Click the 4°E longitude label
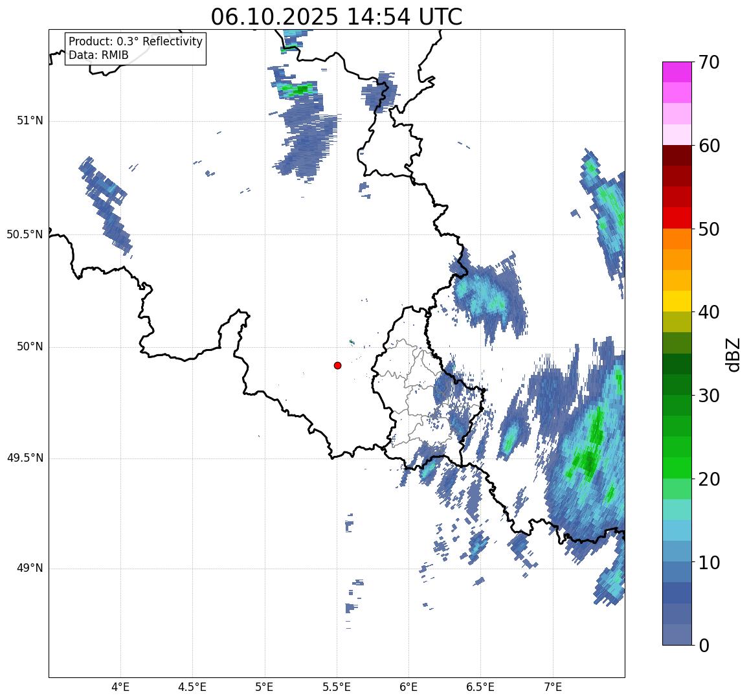The height and width of the screenshot is (700, 749). tap(120, 687)
